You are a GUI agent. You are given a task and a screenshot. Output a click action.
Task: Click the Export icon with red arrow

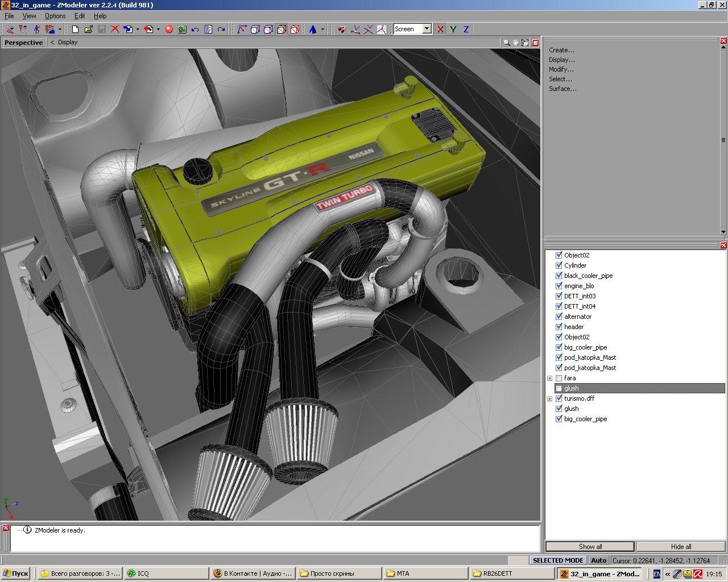pos(148,29)
